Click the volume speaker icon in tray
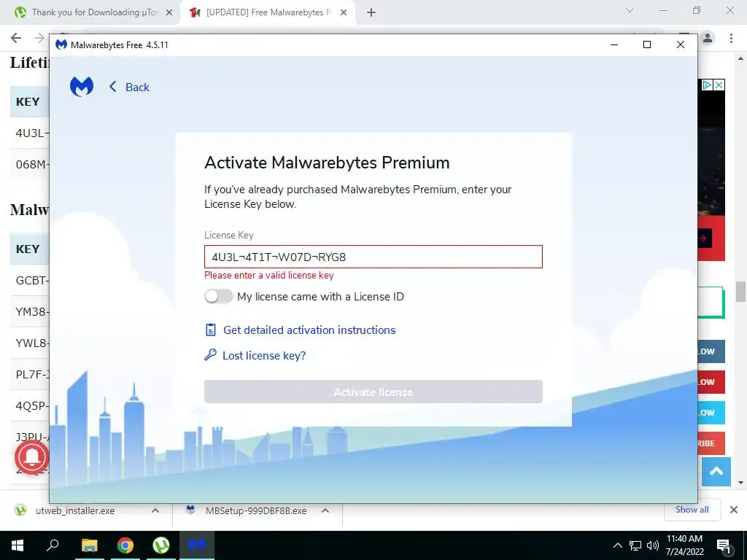The height and width of the screenshot is (560, 747). pos(653,545)
